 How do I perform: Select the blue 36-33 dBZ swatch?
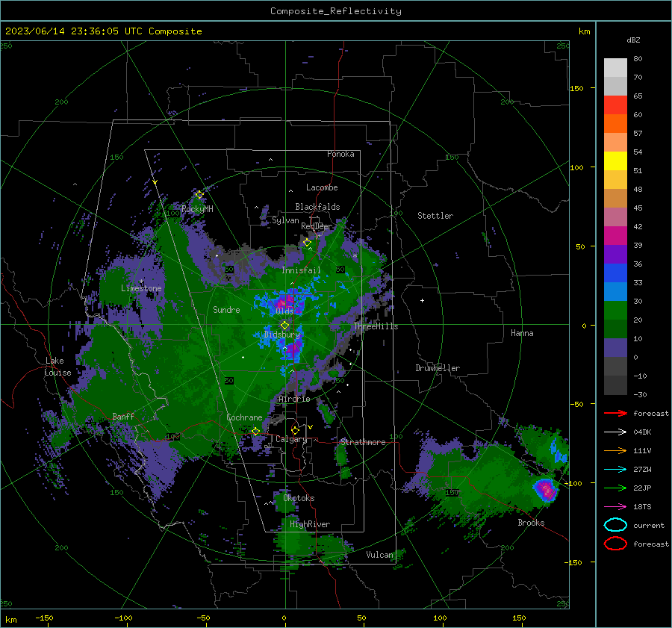tap(615, 273)
